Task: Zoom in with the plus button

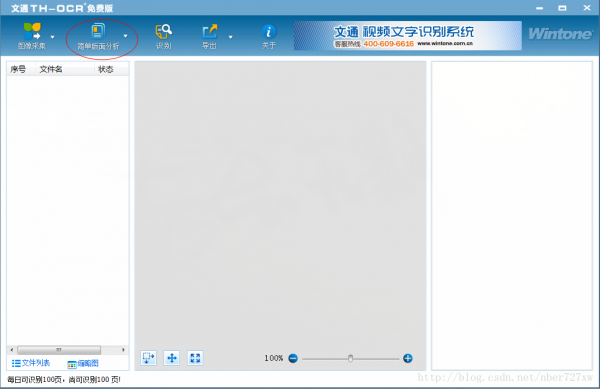Action: click(x=408, y=358)
